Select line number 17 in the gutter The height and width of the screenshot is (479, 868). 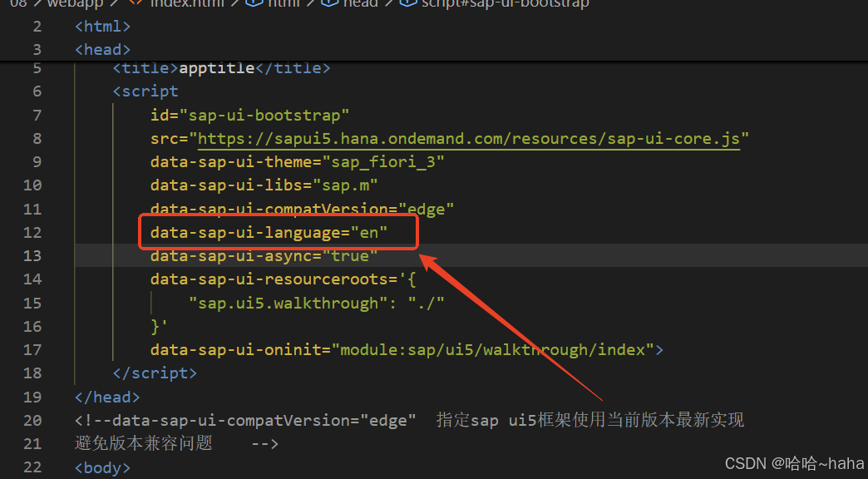32,350
